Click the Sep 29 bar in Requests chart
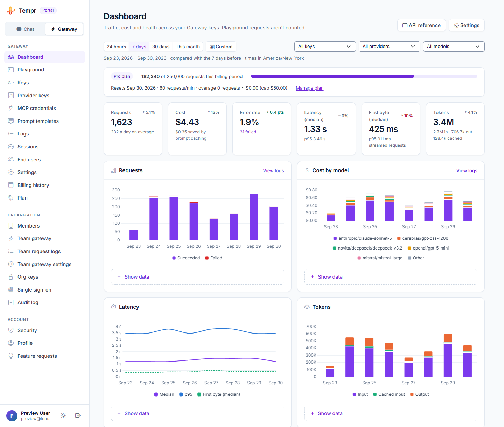Image resolution: width=504 pixels, height=427 pixels. coord(254,216)
